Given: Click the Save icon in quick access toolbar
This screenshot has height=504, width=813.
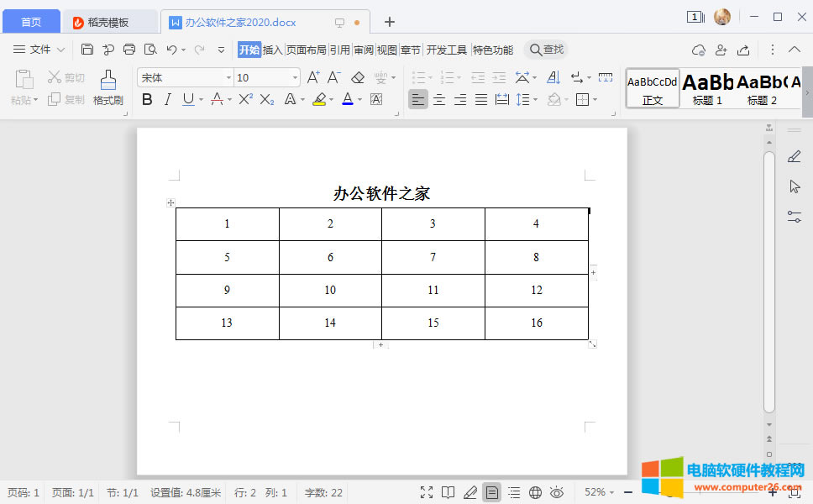Looking at the screenshot, I should [x=87, y=50].
